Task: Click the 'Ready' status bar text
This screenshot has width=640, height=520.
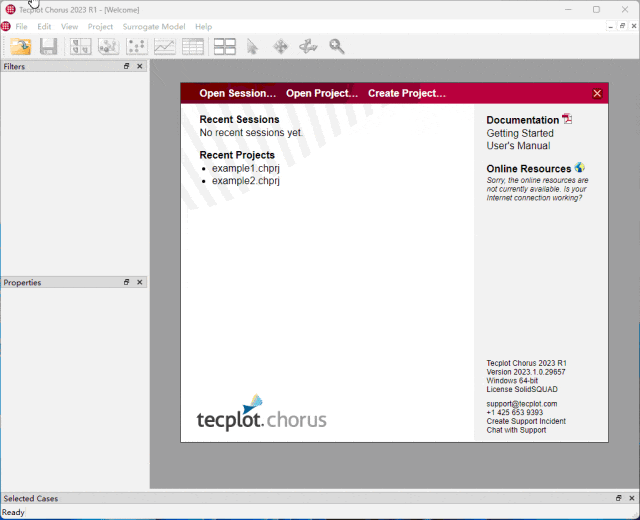Action: [13, 512]
